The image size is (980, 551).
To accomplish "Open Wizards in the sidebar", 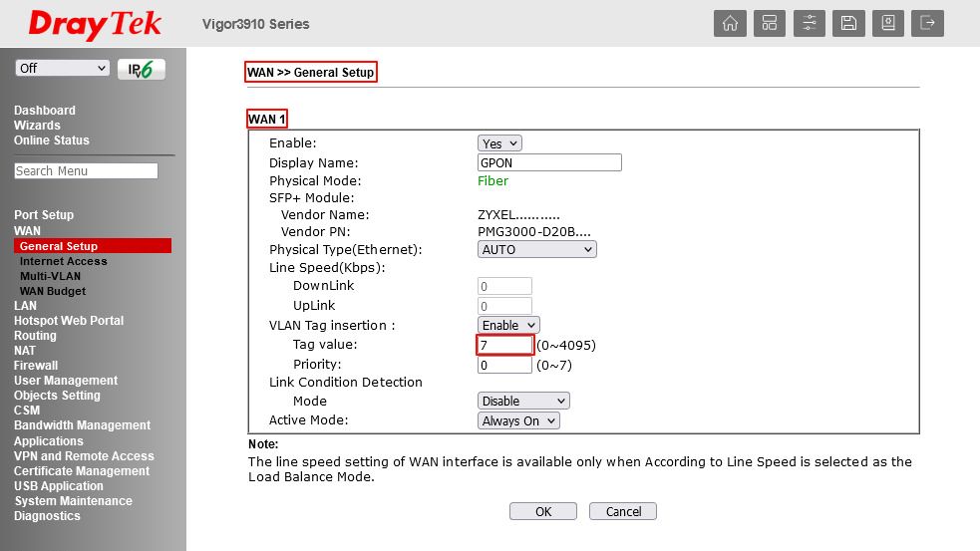I will click(37, 126).
